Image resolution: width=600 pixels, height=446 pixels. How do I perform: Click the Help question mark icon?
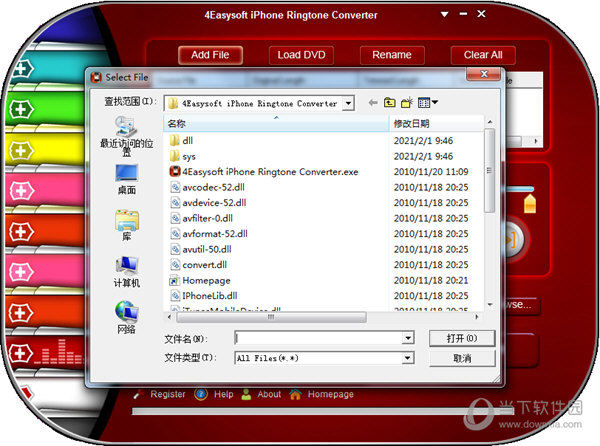click(x=201, y=394)
